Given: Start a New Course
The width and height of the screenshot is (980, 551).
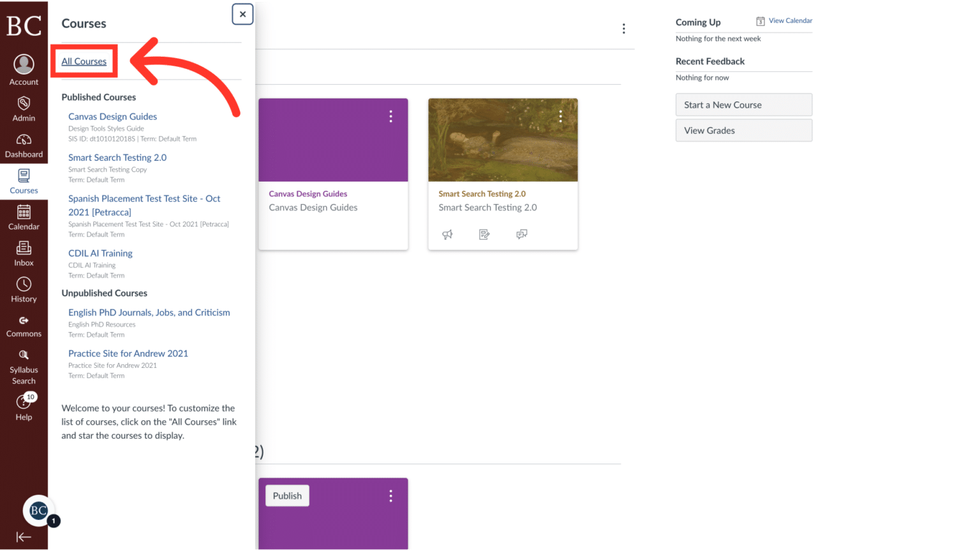Looking at the screenshot, I should pyautogui.click(x=743, y=105).
